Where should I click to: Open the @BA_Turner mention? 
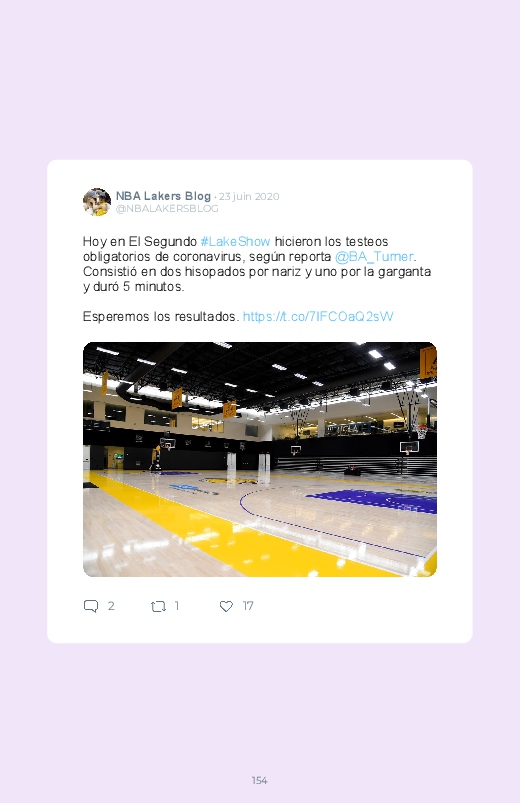coord(374,256)
